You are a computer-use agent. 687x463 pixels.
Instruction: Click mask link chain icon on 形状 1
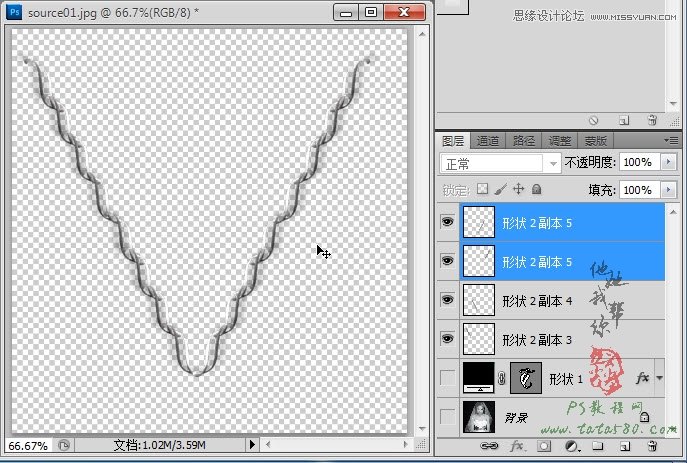coord(502,378)
